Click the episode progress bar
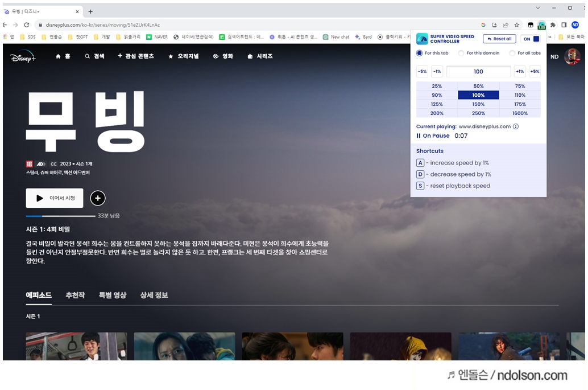 [x=60, y=216]
